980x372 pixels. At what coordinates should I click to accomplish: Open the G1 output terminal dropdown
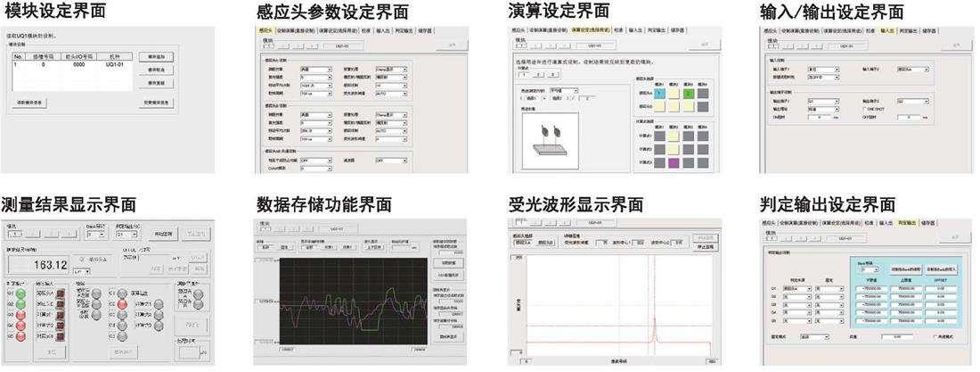[823, 102]
